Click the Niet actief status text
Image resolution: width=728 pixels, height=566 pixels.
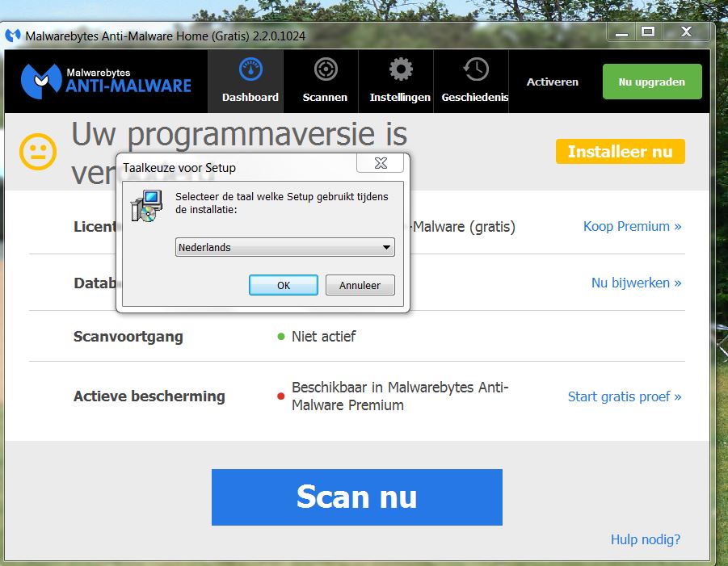coord(324,337)
